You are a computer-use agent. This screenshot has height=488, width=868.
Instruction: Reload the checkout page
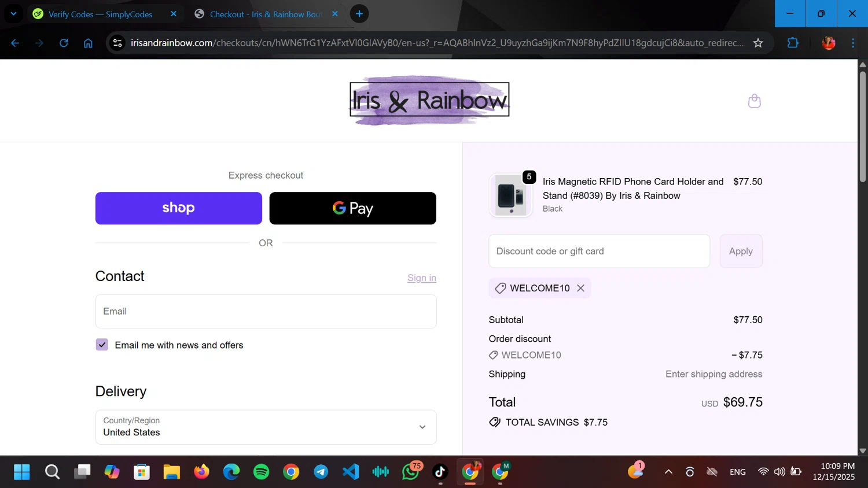[64, 43]
